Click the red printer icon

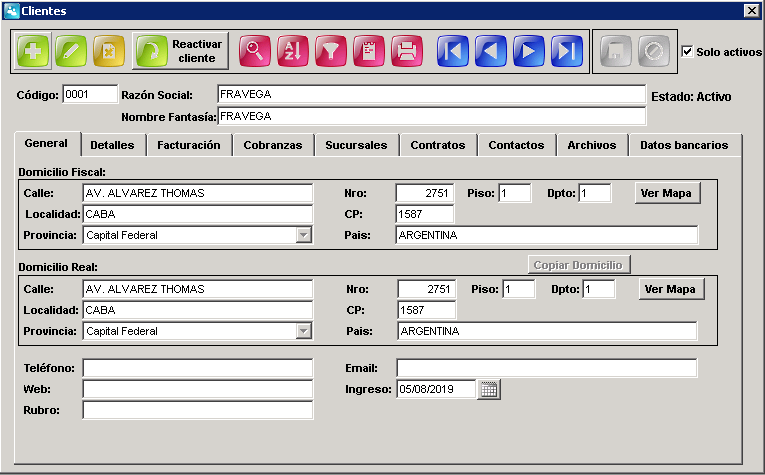click(407, 51)
